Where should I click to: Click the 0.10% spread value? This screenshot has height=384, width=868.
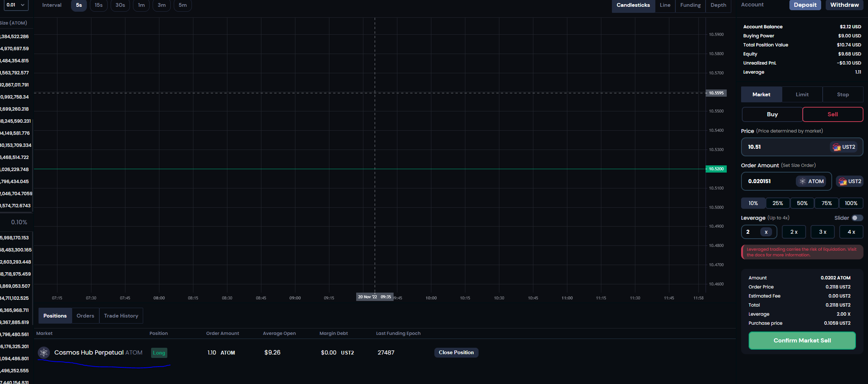(19, 222)
